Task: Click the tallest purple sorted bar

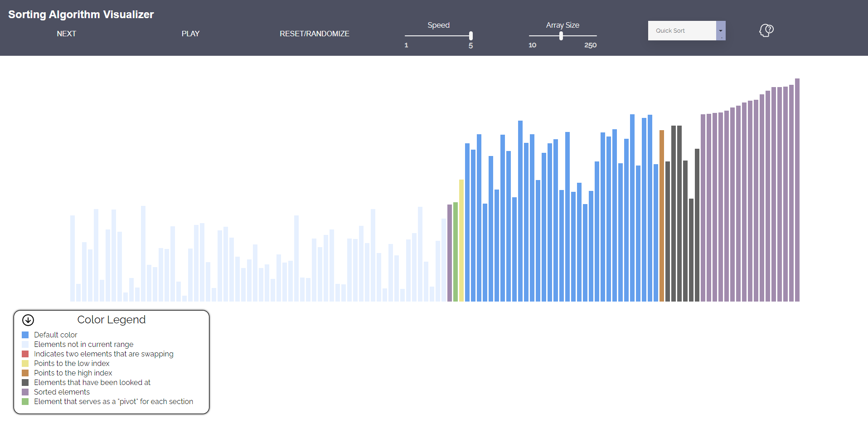Action: click(x=796, y=190)
